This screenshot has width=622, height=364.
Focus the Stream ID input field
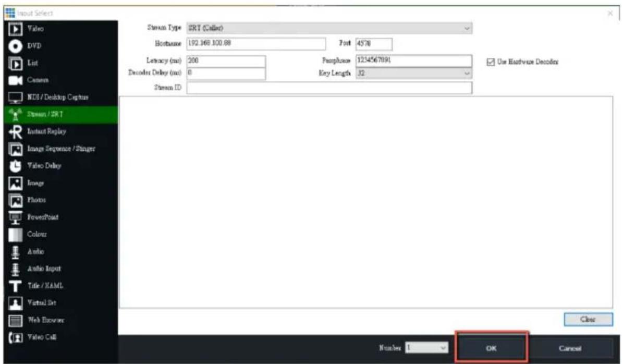pos(329,88)
